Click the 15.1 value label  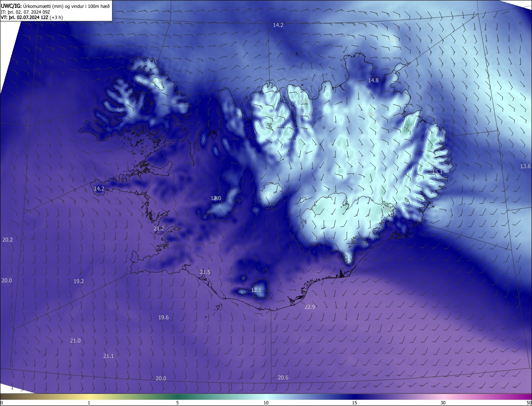point(437,171)
